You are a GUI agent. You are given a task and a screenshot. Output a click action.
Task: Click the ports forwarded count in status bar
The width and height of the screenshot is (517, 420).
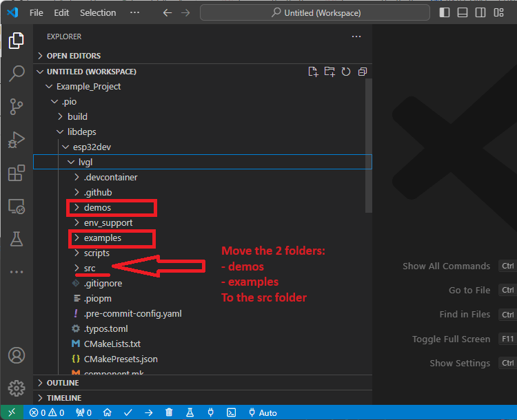[x=83, y=412]
